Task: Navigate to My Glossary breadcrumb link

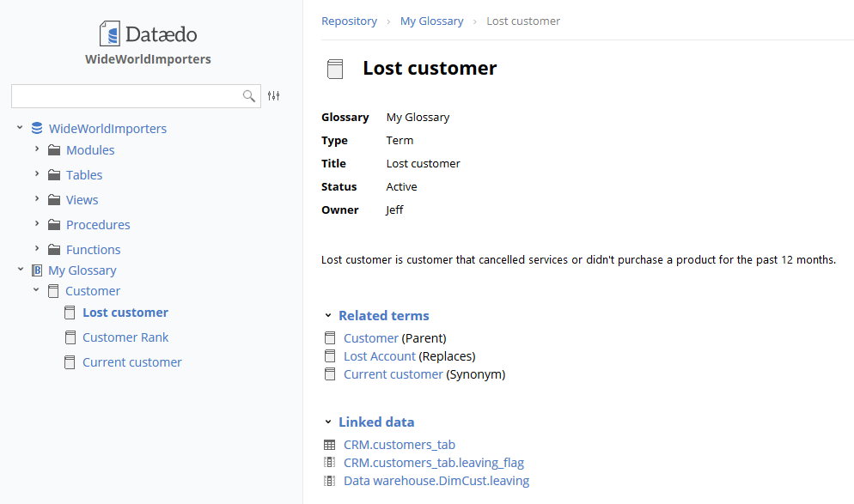Action: click(431, 21)
